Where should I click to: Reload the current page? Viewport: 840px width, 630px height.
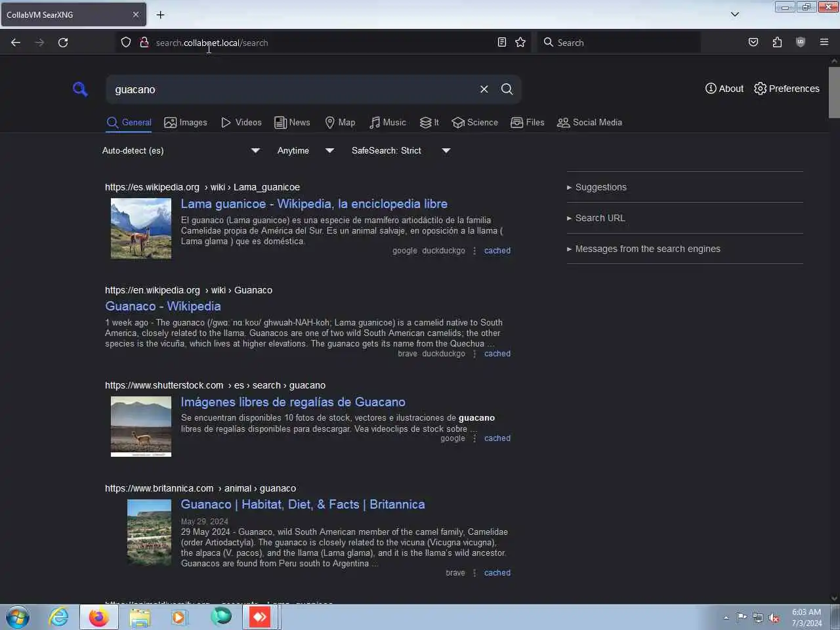coord(63,43)
